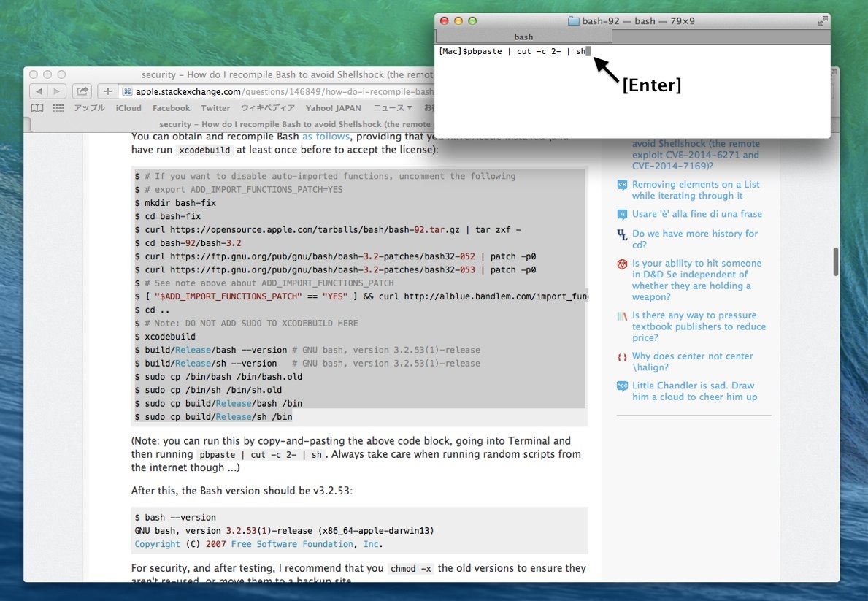Open アップル bookmark

[90, 108]
